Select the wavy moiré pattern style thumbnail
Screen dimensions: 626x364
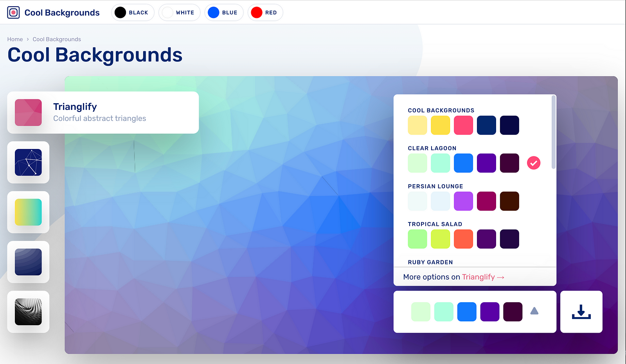tap(28, 312)
